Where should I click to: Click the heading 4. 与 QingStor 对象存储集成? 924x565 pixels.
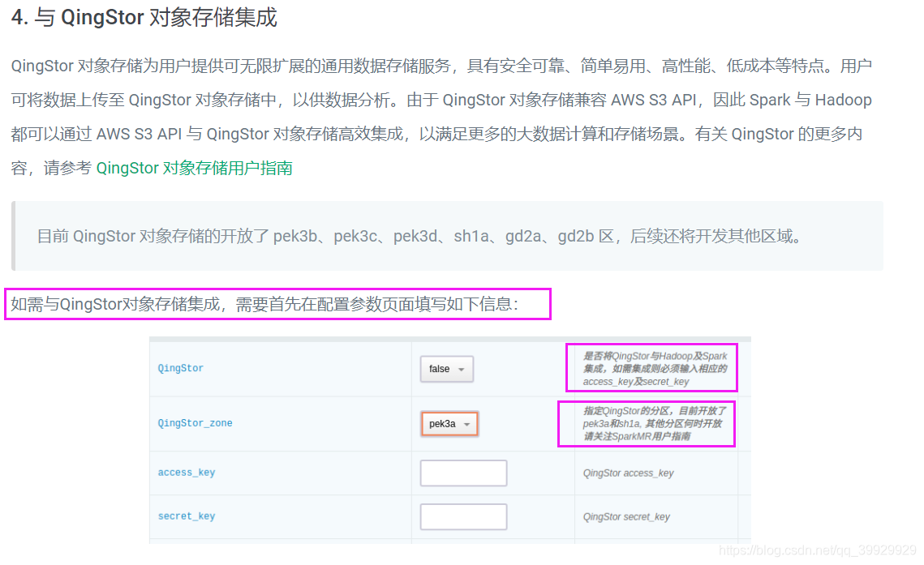(144, 17)
